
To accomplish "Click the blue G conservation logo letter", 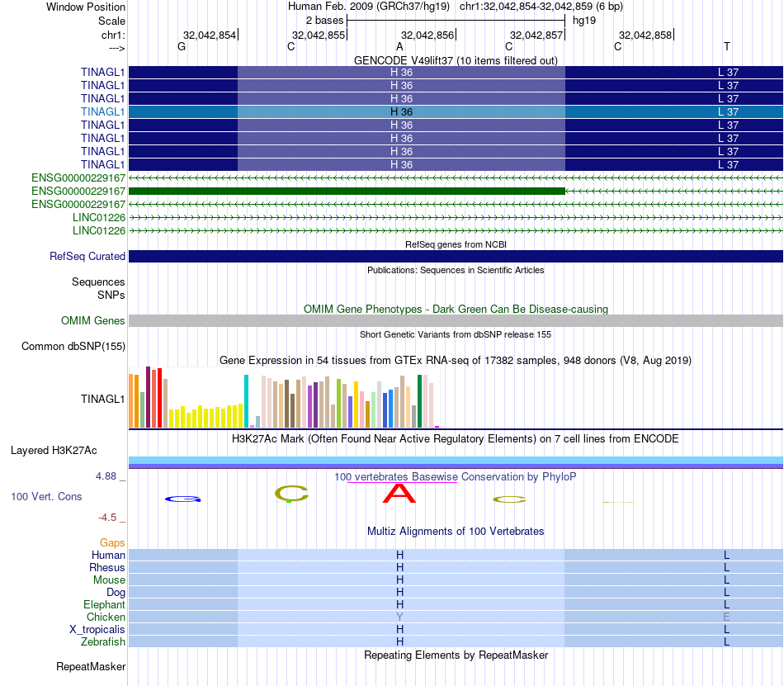I will coord(183,499).
